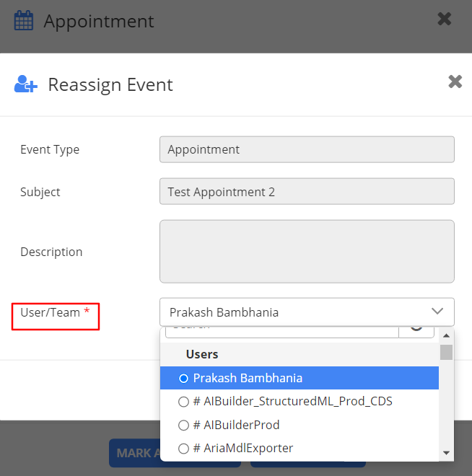The image size is (472, 476).
Task: Close the Appointment window
Action: pyautogui.click(x=445, y=19)
